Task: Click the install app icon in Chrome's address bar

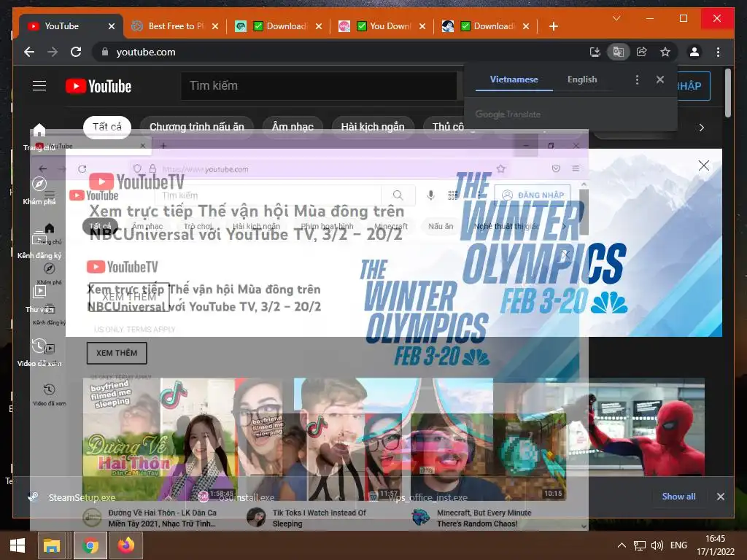Action: click(595, 52)
